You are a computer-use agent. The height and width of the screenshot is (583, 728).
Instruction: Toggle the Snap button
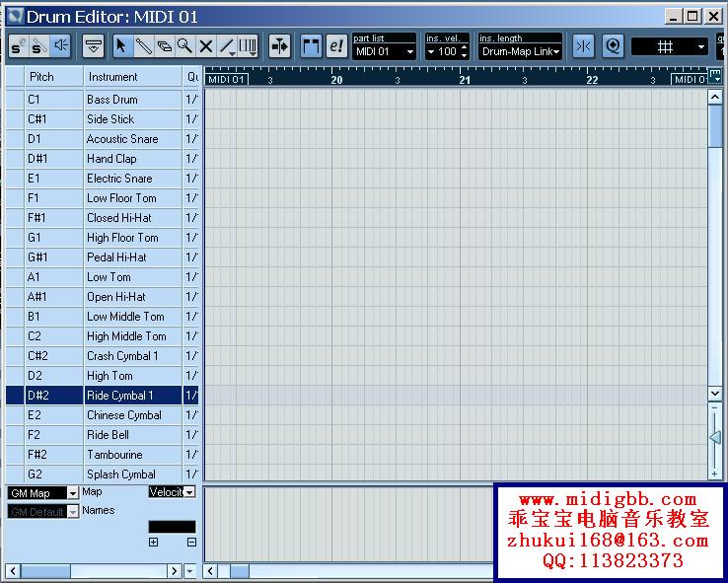coord(583,46)
